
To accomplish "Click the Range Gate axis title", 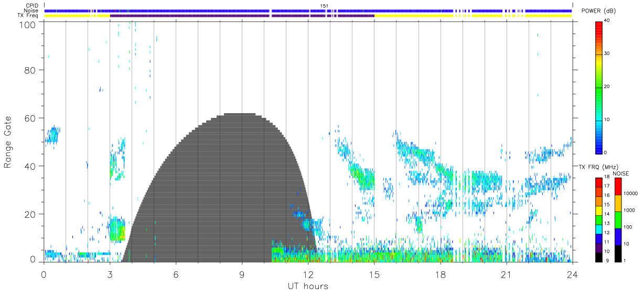I will coord(8,142).
